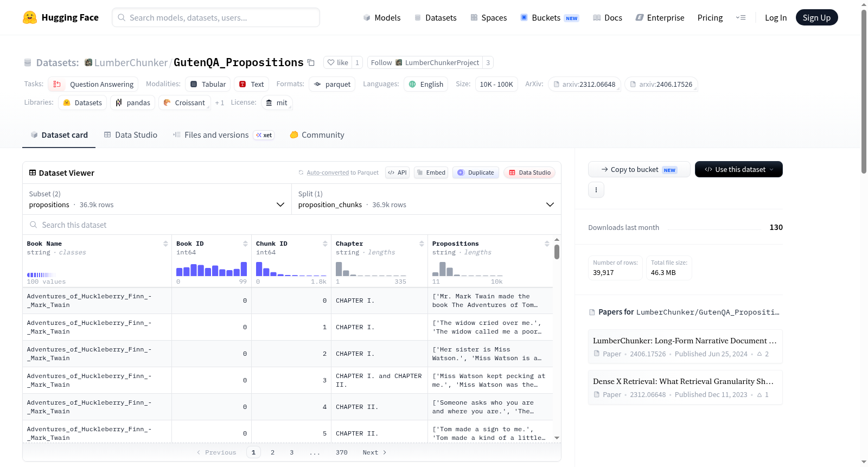Sort the Book ID column
The height and width of the screenshot is (467, 868).
pos(245,244)
